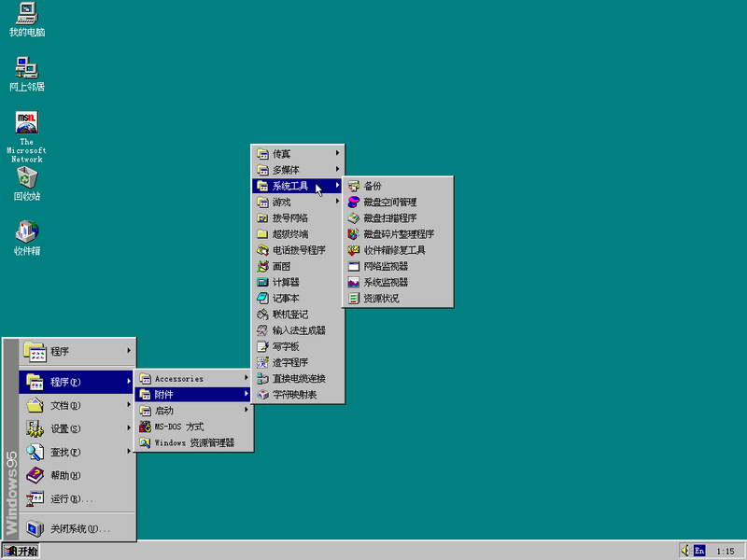This screenshot has height=560, width=747.
Task: Click the Windows 资源管理器 icon
Action: point(145,442)
